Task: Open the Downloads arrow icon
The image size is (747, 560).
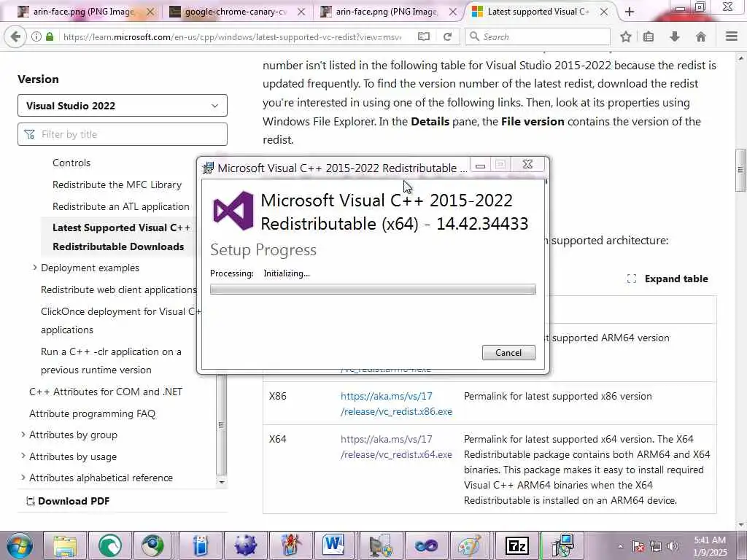Action: click(x=675, y=36)
